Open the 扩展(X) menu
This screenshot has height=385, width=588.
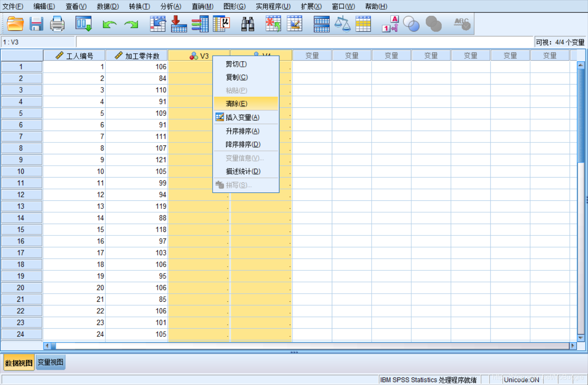[311, 6]
